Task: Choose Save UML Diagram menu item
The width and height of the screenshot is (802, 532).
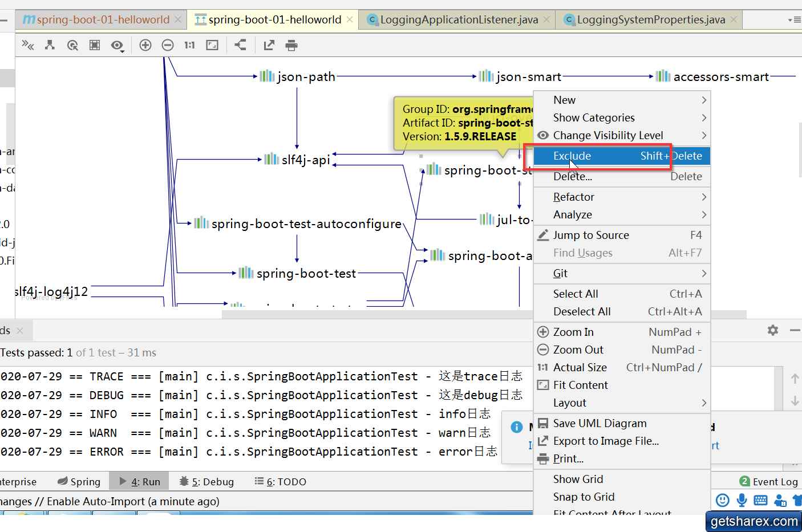Action: tap(622, 423)
